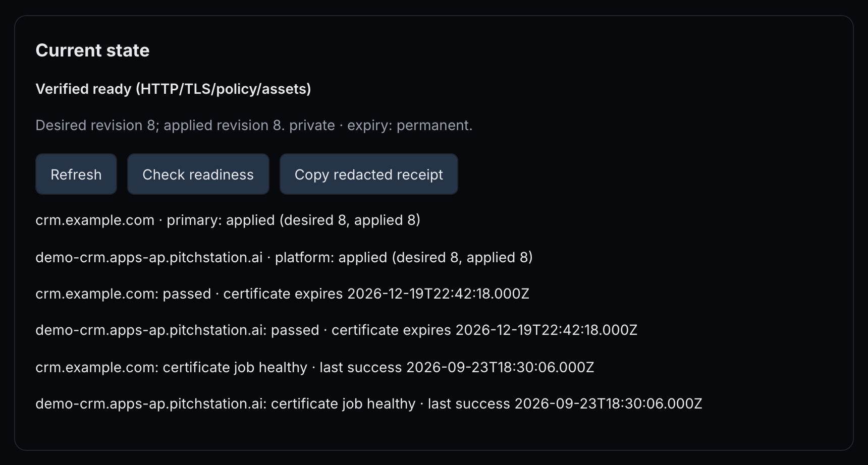Select the 'crm.example.com · primary: applied' row
Image resolution: width=868 pixels, height=465 pixels.
(x=228, y=220)
